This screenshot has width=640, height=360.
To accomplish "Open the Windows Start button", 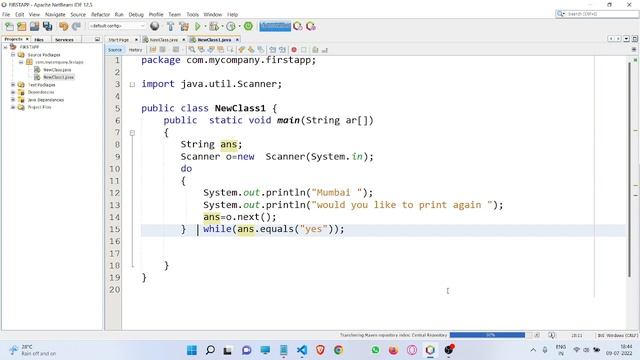I will point(191,350).
